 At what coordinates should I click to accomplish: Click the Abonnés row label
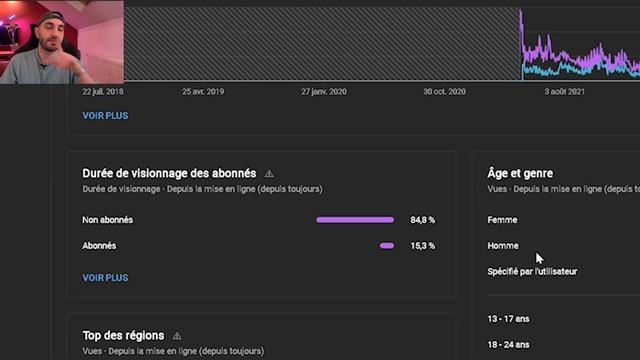pyautogui.click(x=99, y=246)
